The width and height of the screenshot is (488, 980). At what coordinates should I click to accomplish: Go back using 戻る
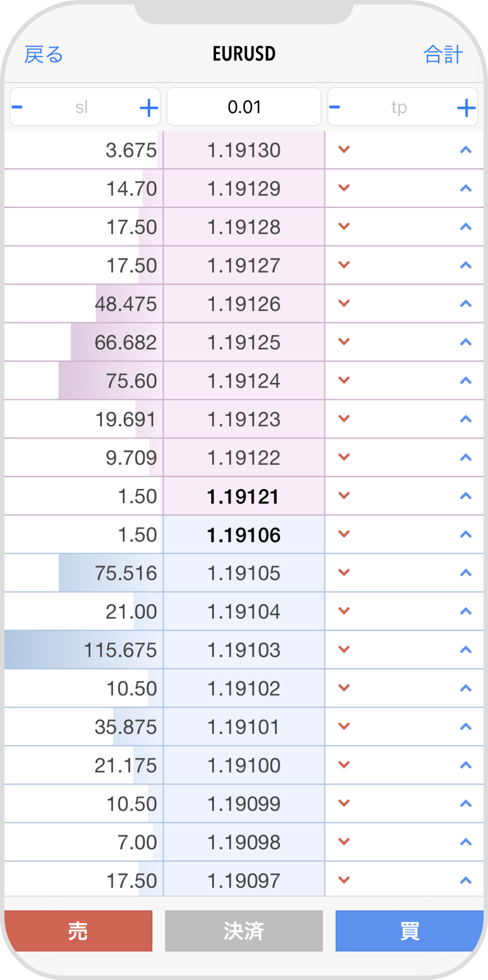coord(43,55)
